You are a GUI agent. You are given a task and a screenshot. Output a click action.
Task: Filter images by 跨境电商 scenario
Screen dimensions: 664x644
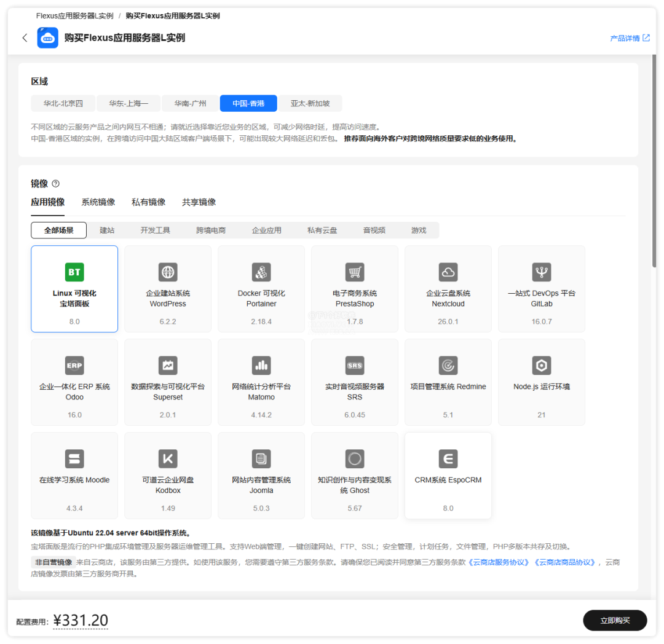pyautogui.click(x=211, y=230)
